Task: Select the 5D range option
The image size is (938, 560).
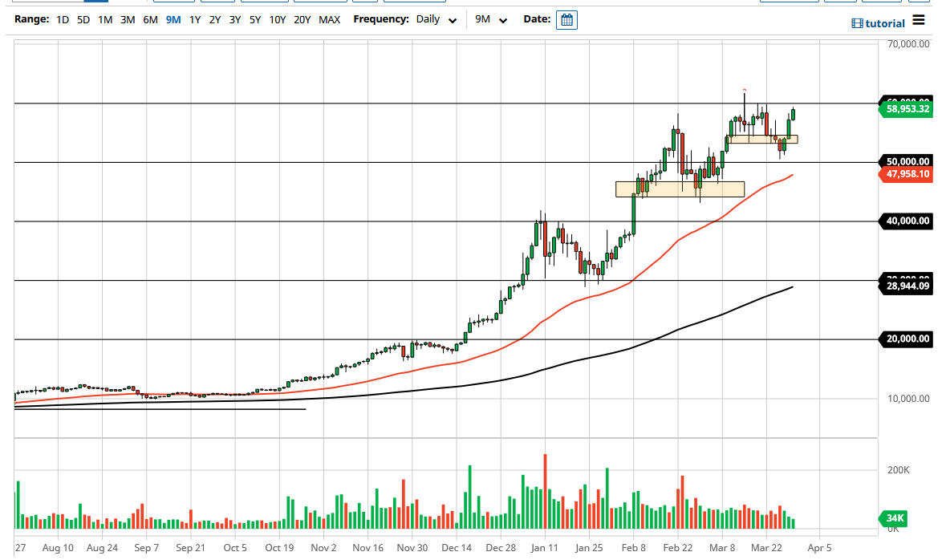Action: tap(83, 19)
